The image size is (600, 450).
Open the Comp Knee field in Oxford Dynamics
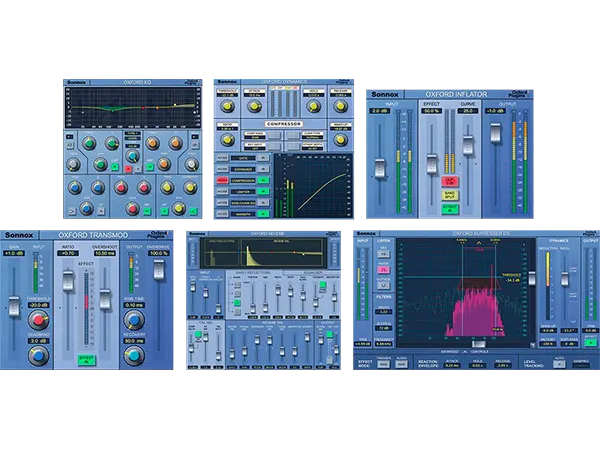tap(255, 135)
